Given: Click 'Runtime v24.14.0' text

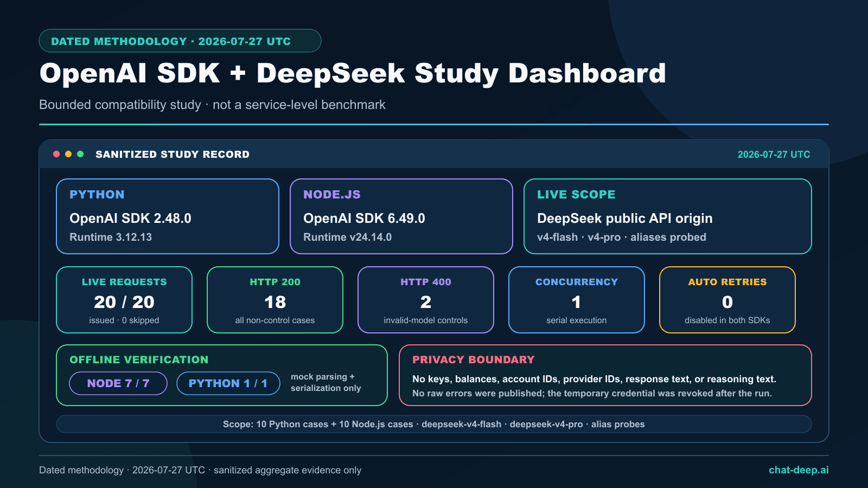Looking at the screenshot, I should tap(347, 237).
